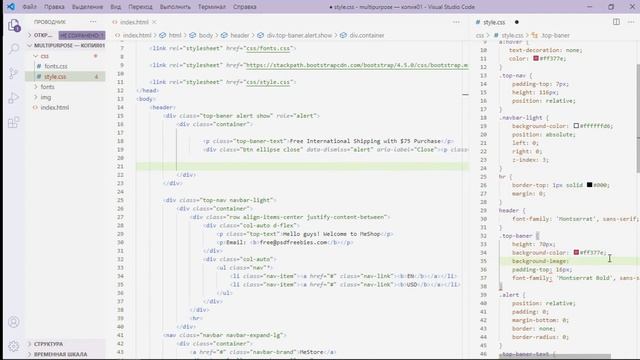Open Run and Debug view
The image size is (640, 360).
tap(14, 98)
